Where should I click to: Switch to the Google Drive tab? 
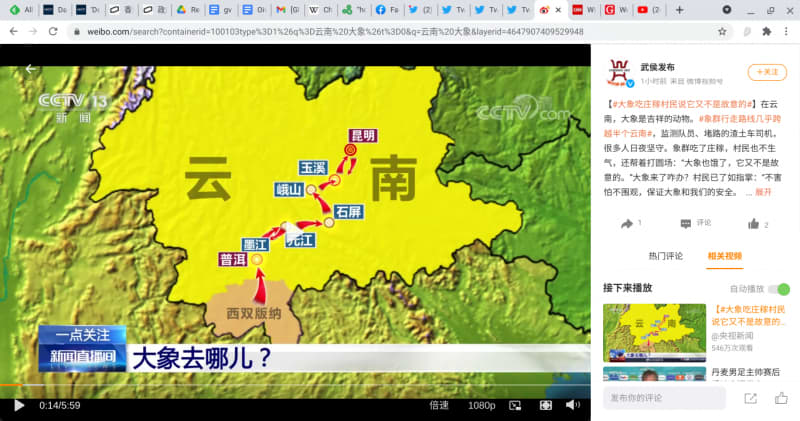187,10
